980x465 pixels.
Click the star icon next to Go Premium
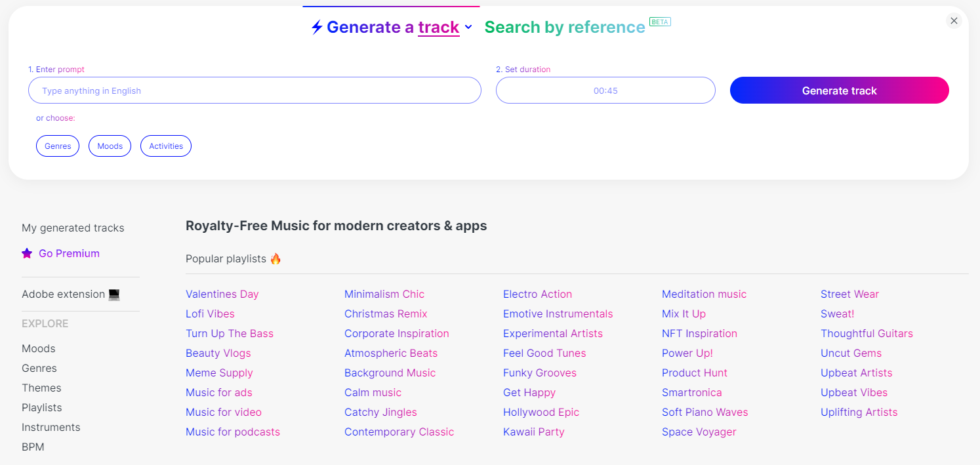pyautogui.click(x=27, y=253)
